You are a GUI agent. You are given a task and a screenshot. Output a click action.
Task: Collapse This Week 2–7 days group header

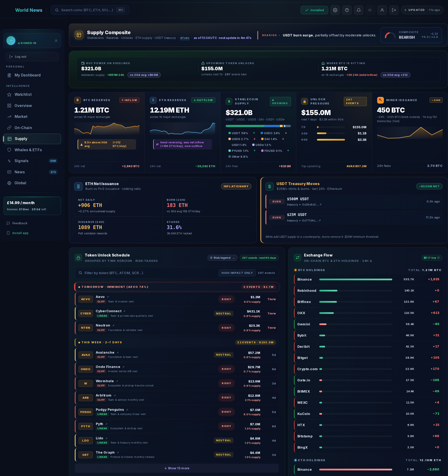point(177,342)
